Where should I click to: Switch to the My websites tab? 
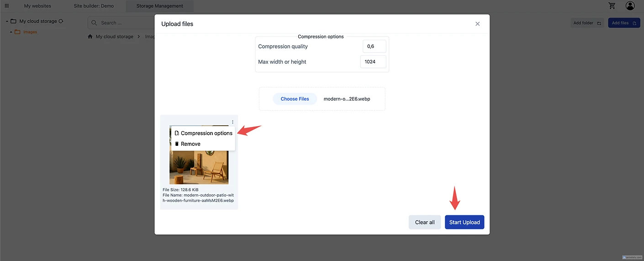pyautogui.click(x=37, y=6)
